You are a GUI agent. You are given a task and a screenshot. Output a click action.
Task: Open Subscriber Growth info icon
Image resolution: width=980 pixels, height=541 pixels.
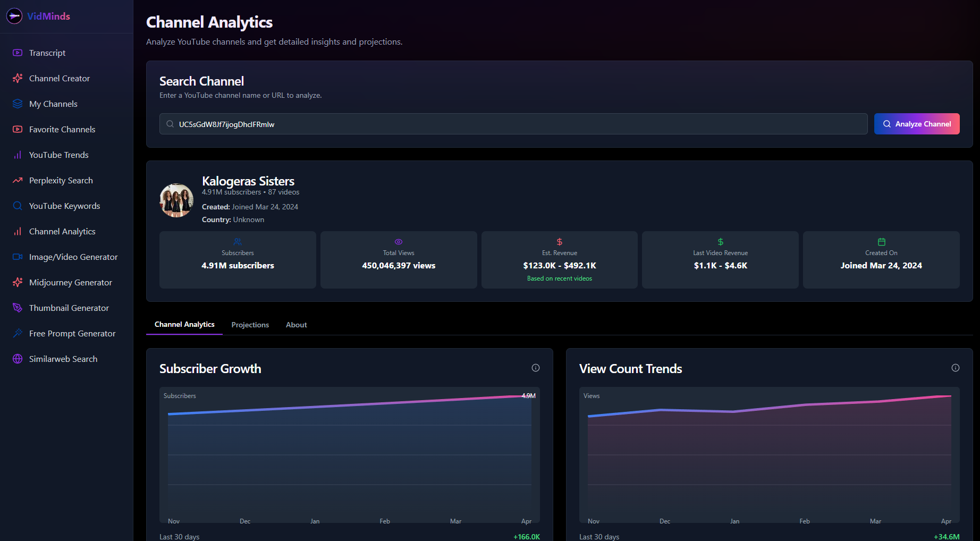536,368
